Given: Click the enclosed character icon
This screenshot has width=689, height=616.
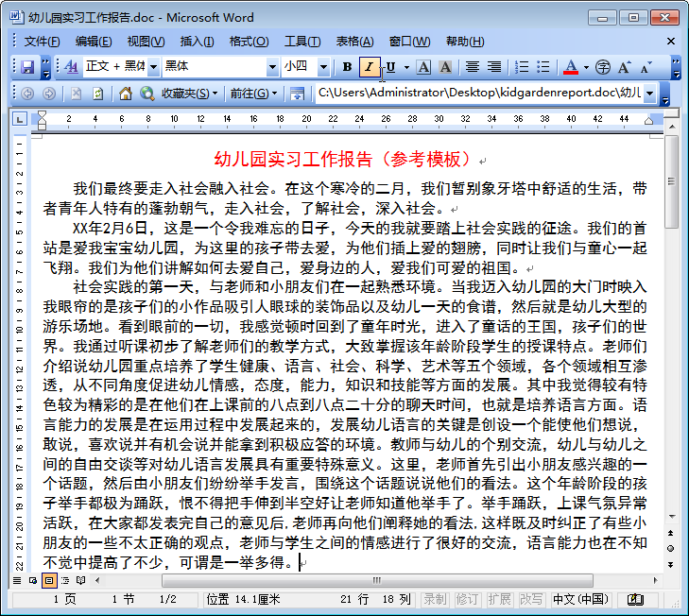Looking at the screenshot, I should (x=603, y=67).
